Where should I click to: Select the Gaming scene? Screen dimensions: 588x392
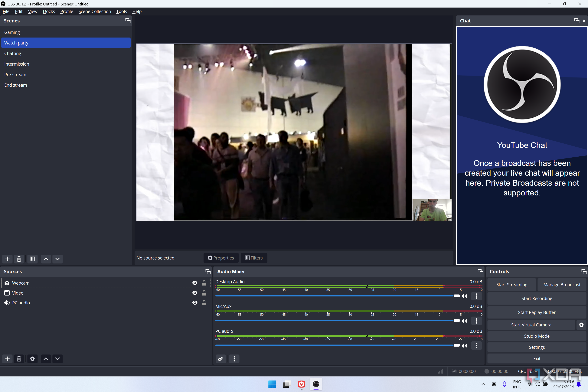point(66,32)
